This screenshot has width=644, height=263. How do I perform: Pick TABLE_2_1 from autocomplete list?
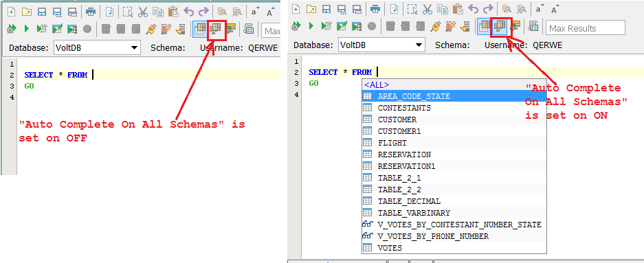[x=454, y=178]
